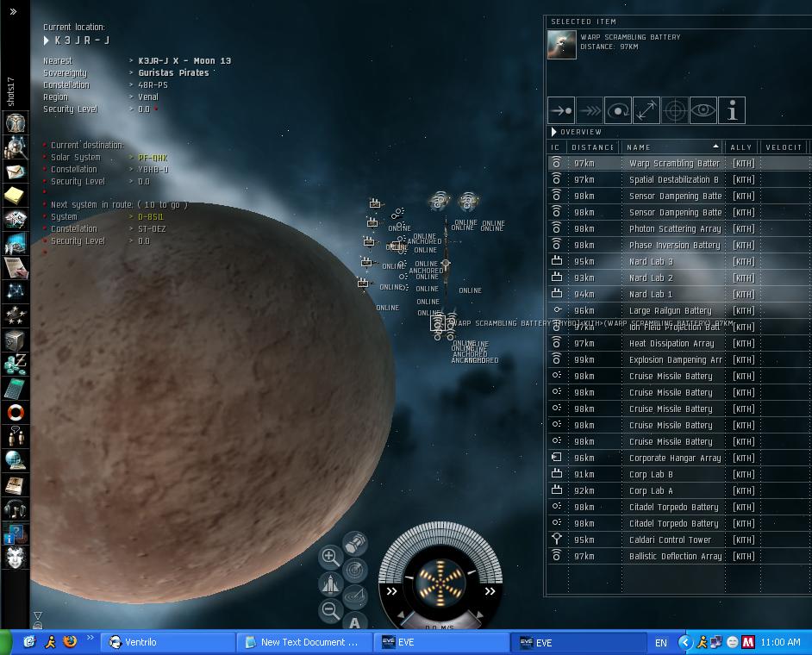
Task: Open the Assets cube icon
Action: tap(15, 340)
